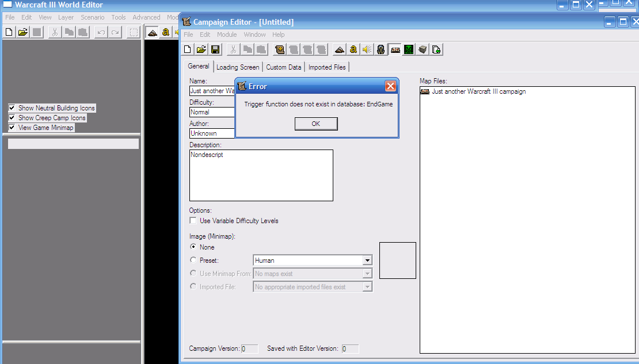Click the Cut scissors icon in World Editor

pyautogui.click(x=55, y=32)
